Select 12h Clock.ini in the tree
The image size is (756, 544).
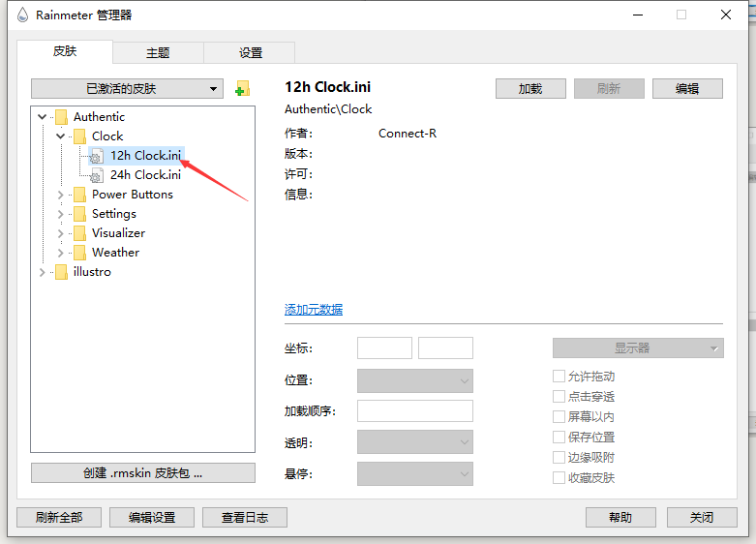click(145, 156)
